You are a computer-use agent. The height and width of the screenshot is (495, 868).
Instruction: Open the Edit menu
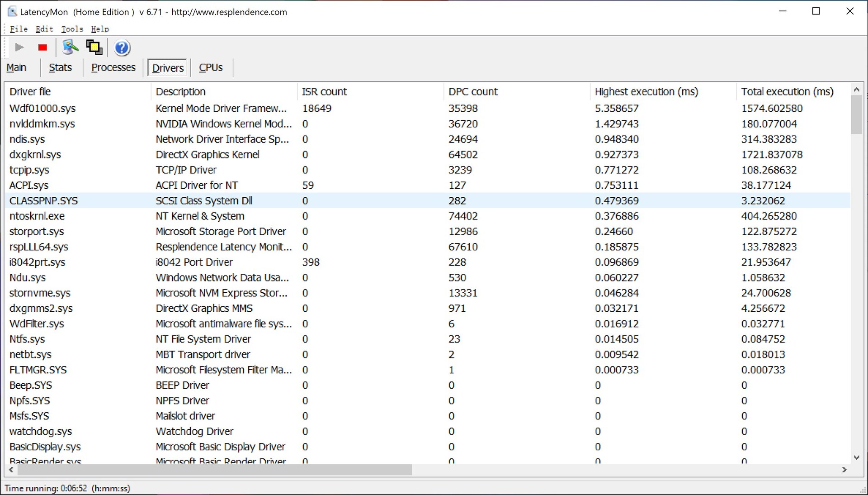click(x=44, y=29)
